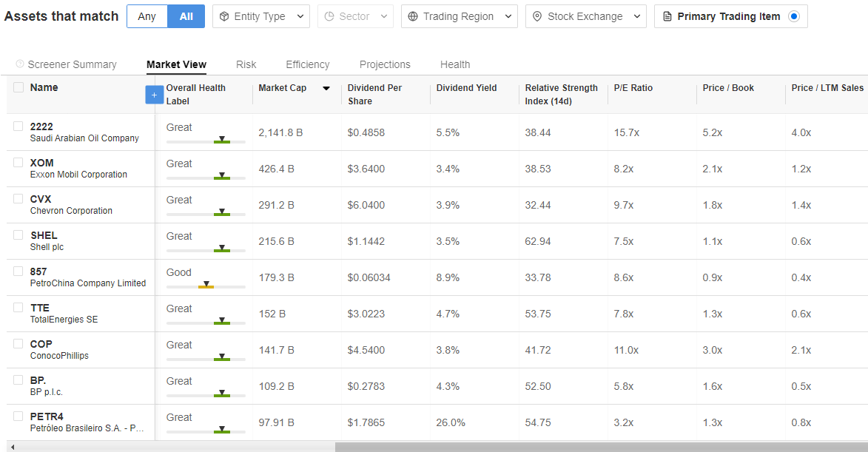Click the 2,141.8 B market cap cell
The height and width of the screenshot is (452, 868).
point(280,132)
